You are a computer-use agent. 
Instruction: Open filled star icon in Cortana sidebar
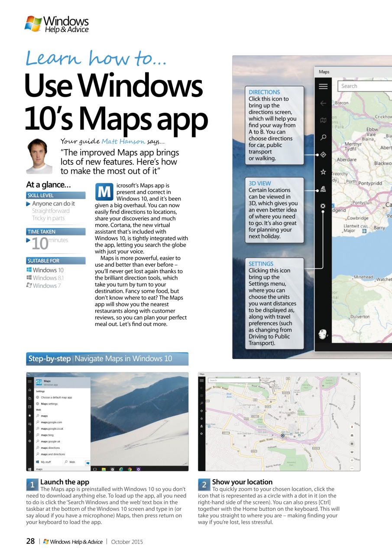pos(29,415)
